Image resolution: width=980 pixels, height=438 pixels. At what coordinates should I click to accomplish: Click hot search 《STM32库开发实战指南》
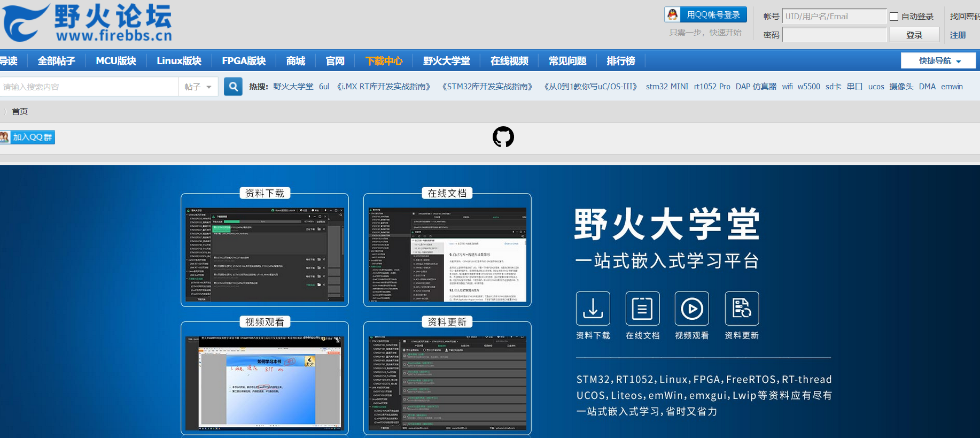487,87
